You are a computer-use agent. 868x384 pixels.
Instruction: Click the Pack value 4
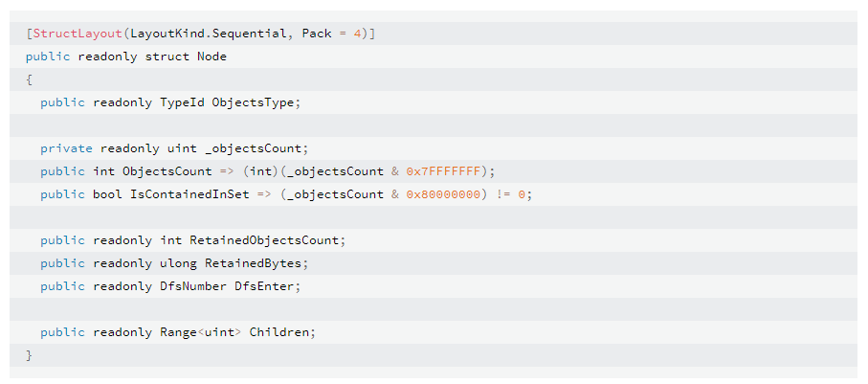pos(357,34)
